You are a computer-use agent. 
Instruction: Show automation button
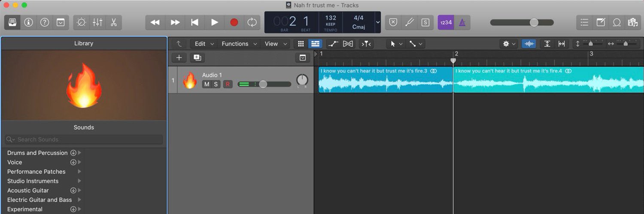(333, 44)
